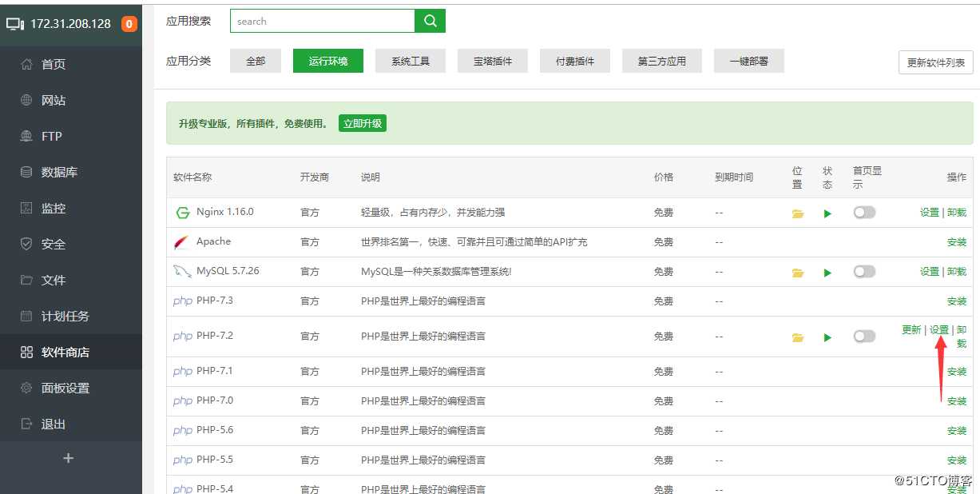Click the 更新软件列表 button

pos(935,62)
